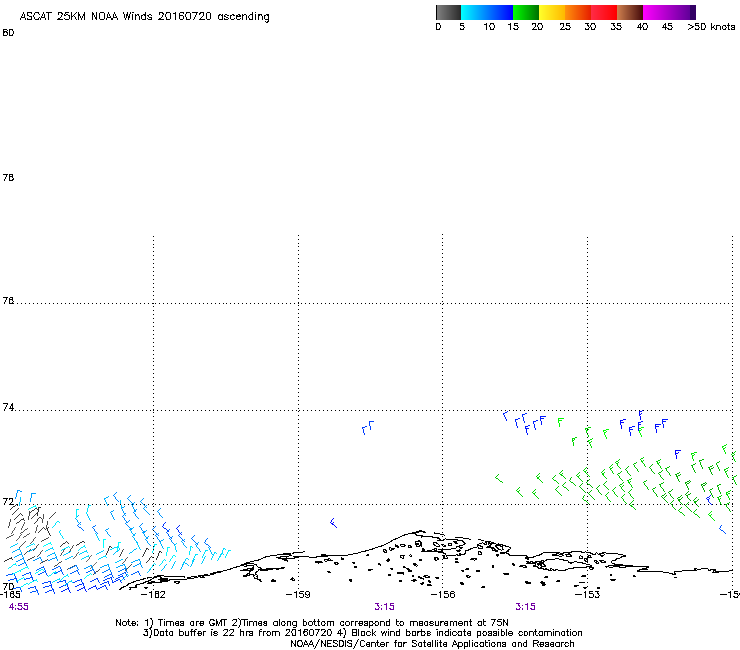Click the '35' legend scale label
The height and width of the screenshot is (650, 740).
[x=616, y=27]
